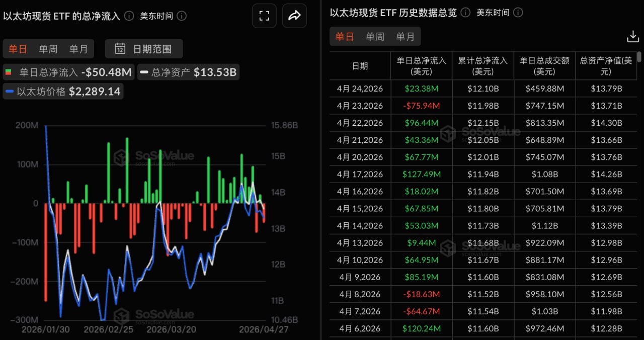Click the $67.85M net inflow cell

point(421,208)
